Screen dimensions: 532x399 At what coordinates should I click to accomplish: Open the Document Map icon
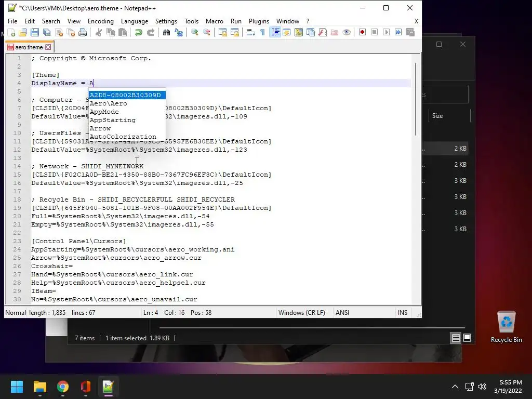pyautogui.click(x=299, y=32)
